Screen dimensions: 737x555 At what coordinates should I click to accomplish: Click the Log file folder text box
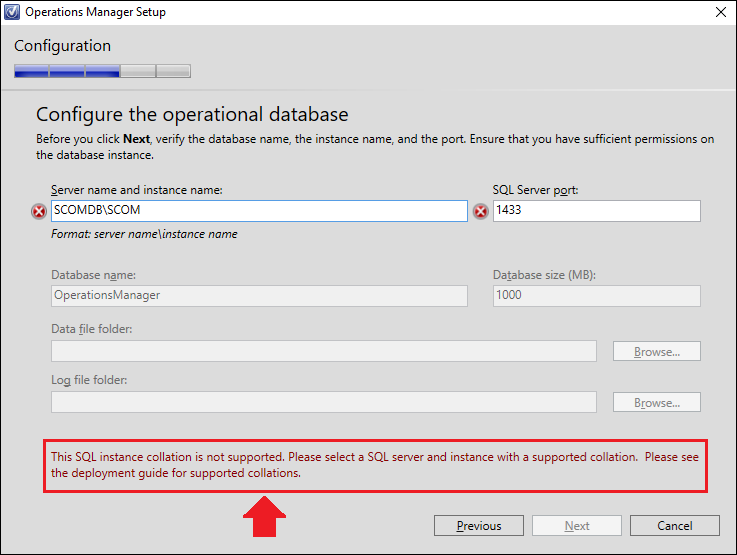(x=324, y=402)
